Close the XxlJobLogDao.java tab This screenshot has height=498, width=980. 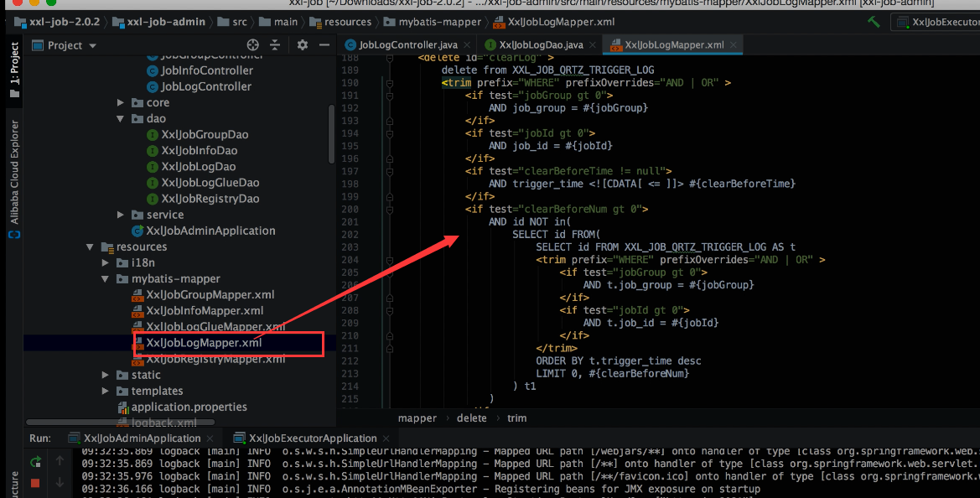point(593,45)
